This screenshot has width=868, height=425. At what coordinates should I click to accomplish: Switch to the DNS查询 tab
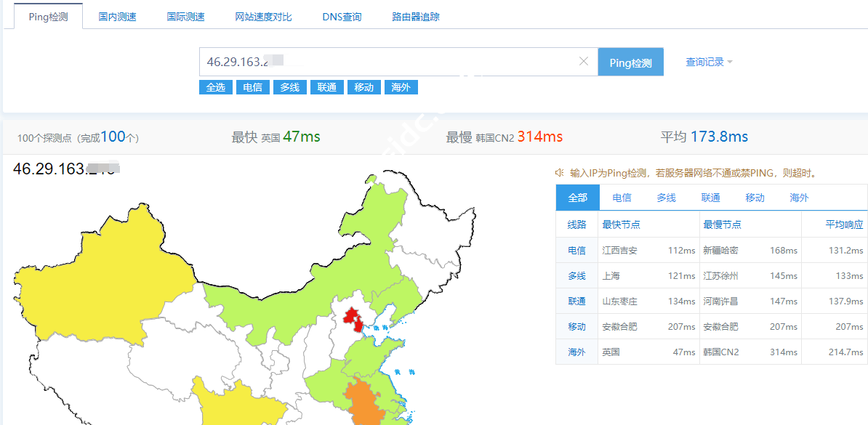[x=342, y=16]
